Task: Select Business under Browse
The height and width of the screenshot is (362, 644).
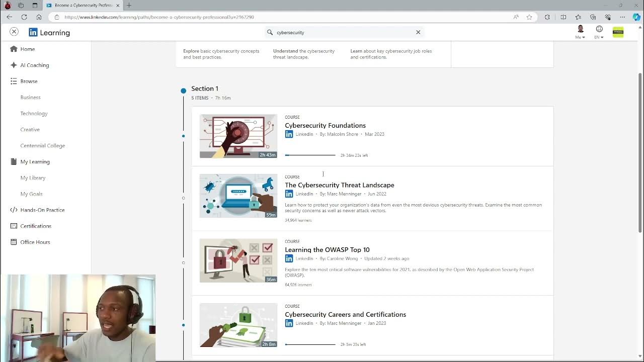Action: [30, 97]
